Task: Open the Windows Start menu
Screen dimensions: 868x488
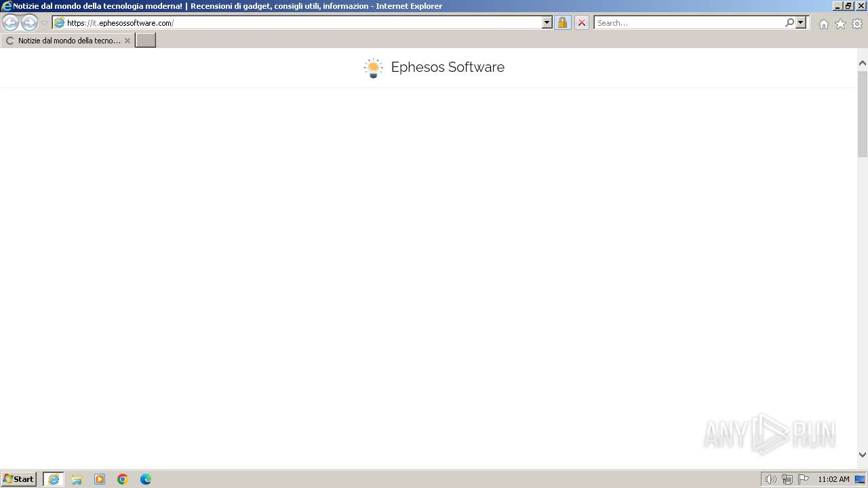Action: [x=19, y=479]
